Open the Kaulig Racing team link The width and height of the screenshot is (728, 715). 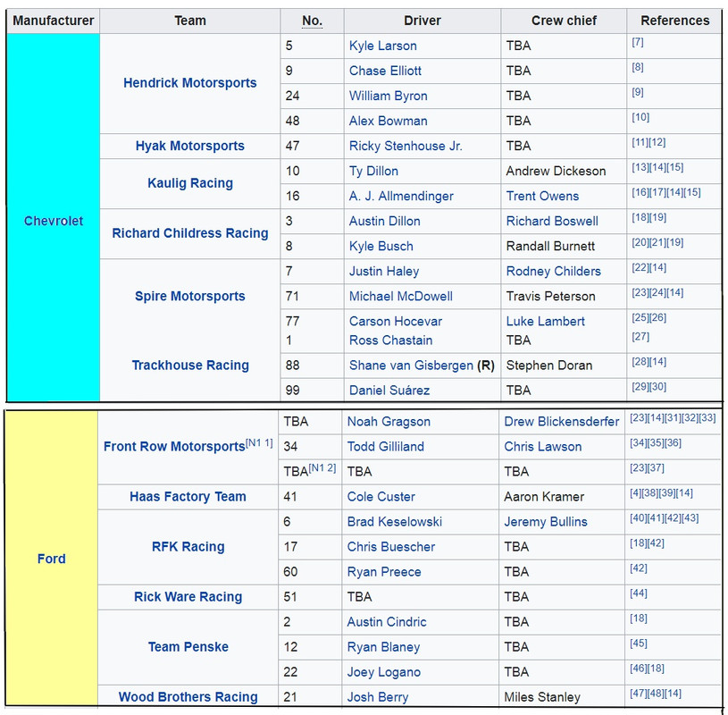pyautogui.click(x=190, y=183)
